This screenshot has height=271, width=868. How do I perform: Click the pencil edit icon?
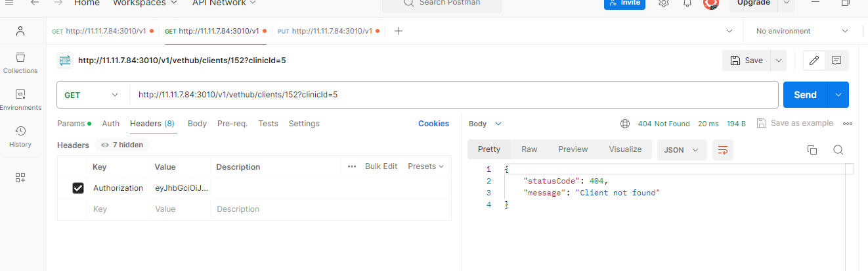(x=814, y=61)
